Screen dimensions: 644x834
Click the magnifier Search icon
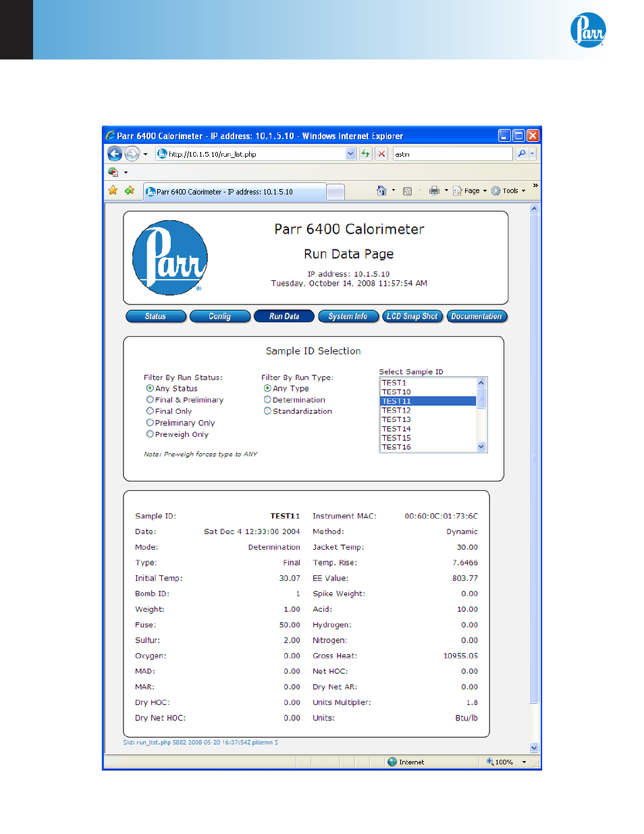point(521,154)
